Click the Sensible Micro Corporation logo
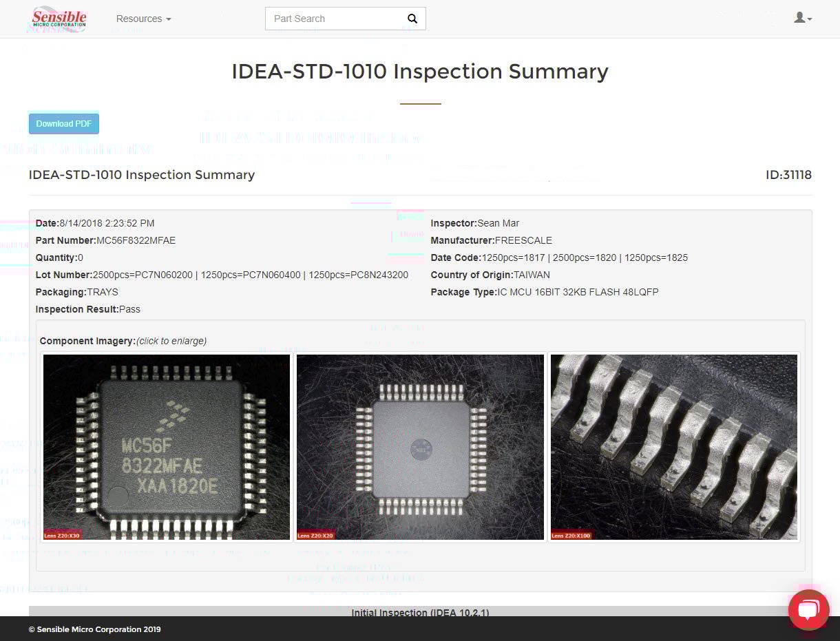The width and height of the screenshot is (840, 641). 60,19
